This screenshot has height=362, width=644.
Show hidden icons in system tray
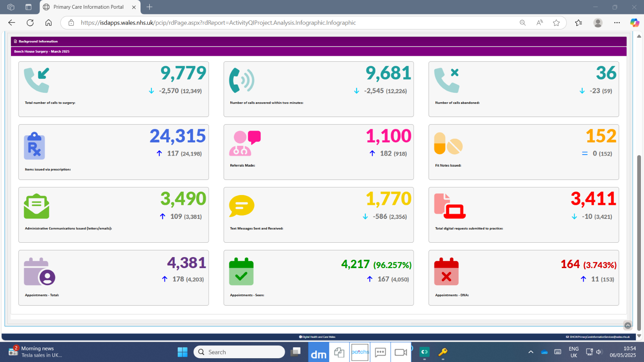point(531,352)
